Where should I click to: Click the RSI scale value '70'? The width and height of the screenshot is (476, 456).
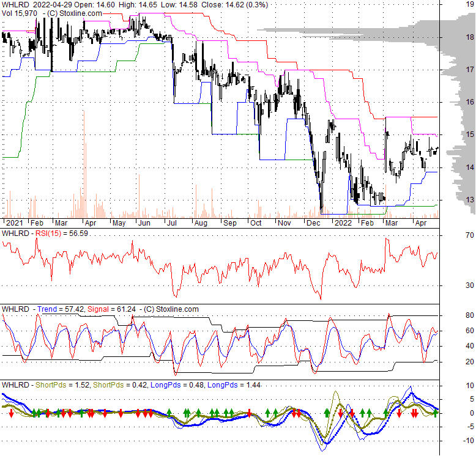(x=470, y=235)
